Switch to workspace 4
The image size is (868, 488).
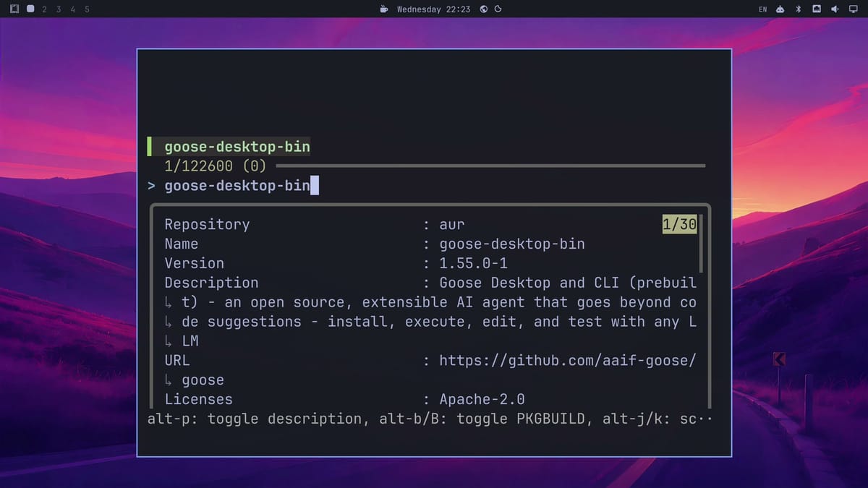pos(73,9)
